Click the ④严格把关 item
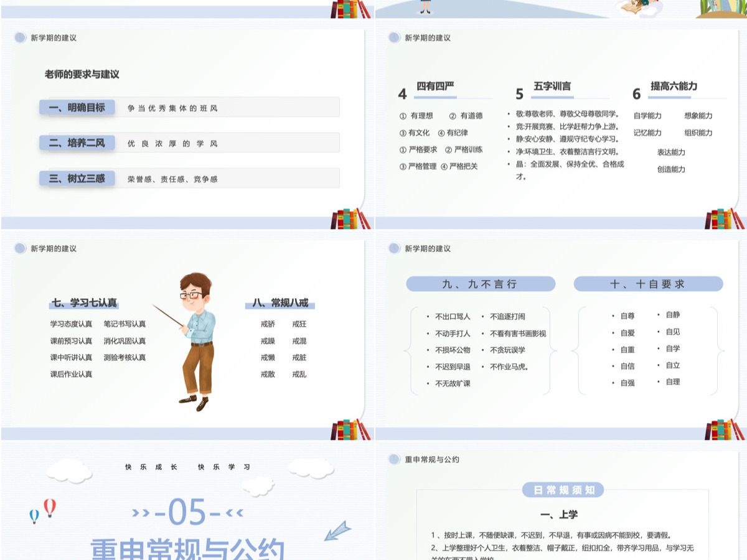The image size is (747, 560). click(459, 166)
